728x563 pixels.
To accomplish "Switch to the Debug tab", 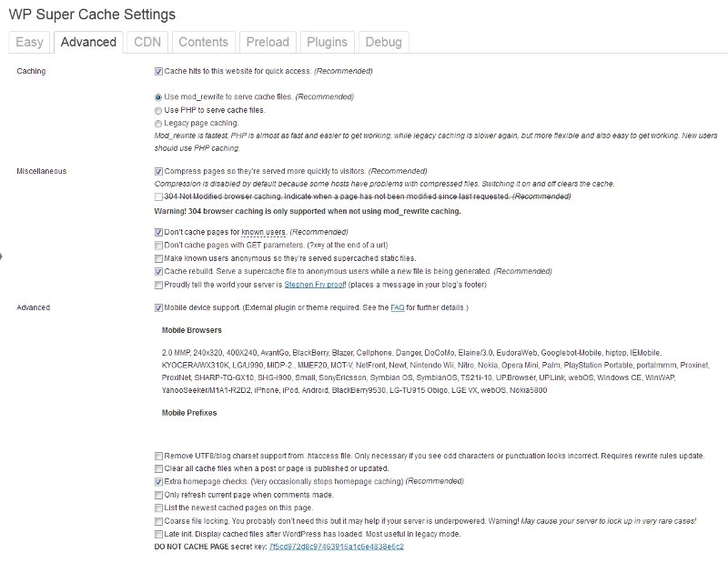I will coord(383,42).
